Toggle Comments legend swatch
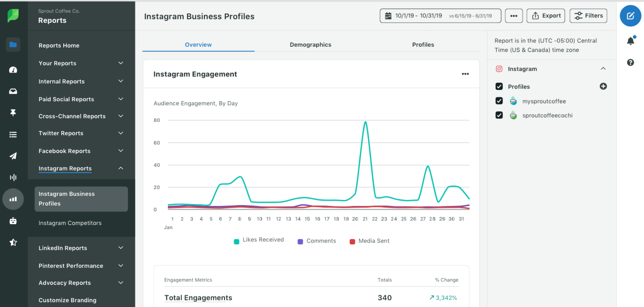 [x=300, y=242]
